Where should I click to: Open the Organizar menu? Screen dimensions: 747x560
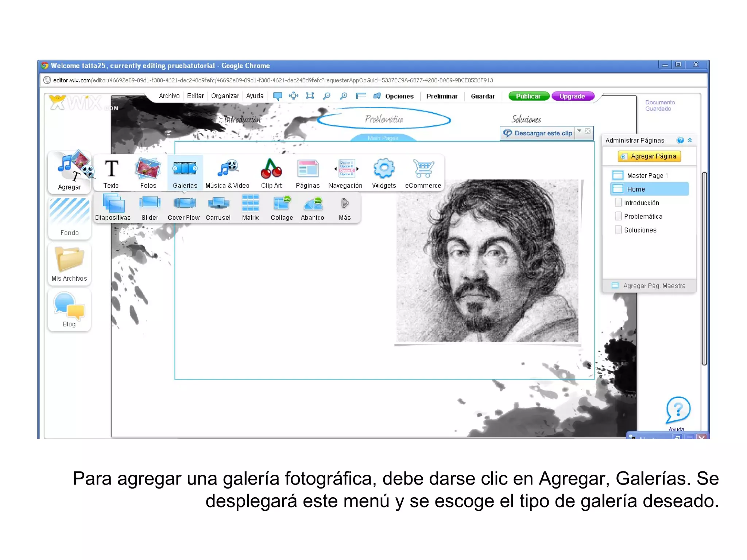(225, 96)
